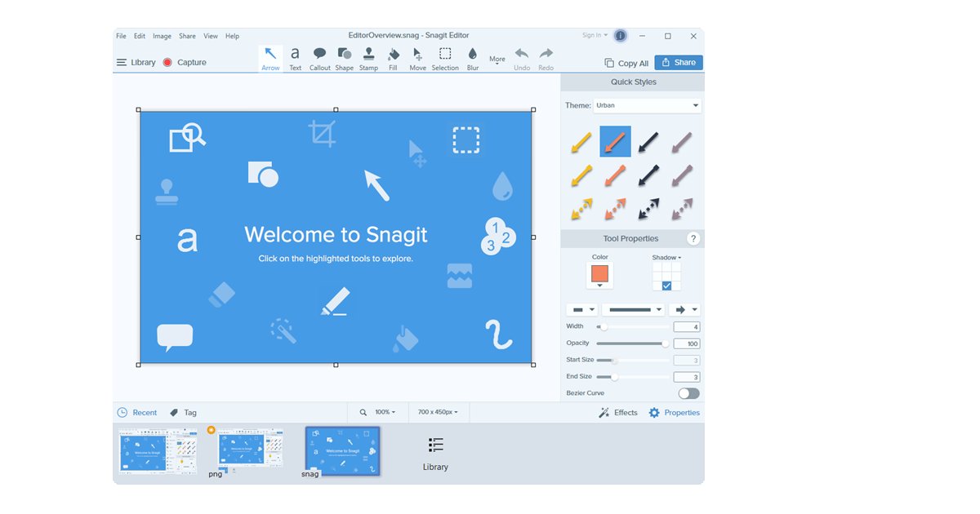Screen dimensions: 980x514
Task: Open the Share menu in menu bar
Action: (187, 36)
